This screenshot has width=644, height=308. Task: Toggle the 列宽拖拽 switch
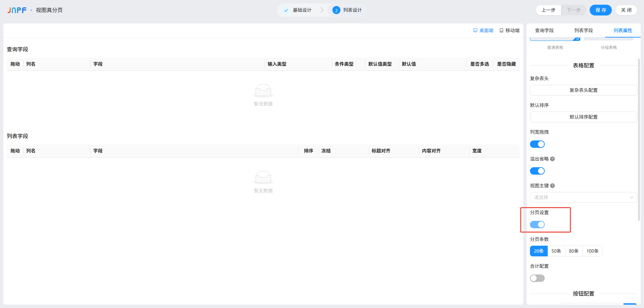[537, 144]
